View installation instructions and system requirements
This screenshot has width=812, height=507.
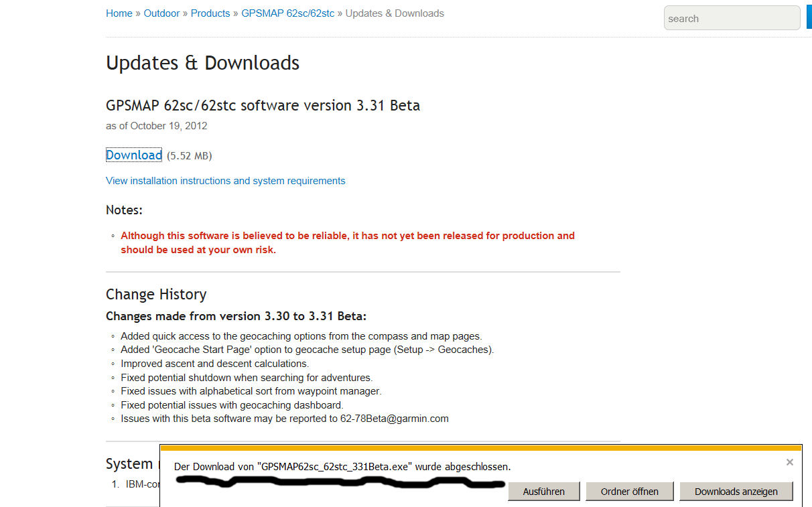click(x=226, y=181)
